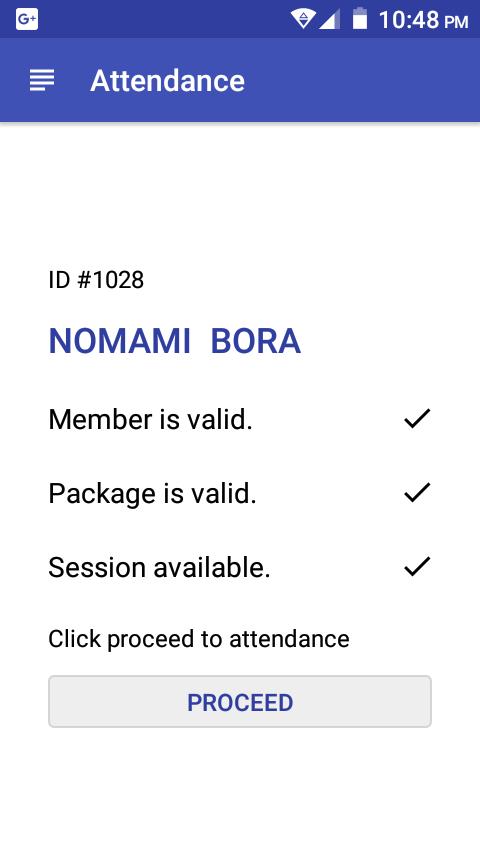Viewport: 480px width, 854px height.
Task: Tap the Wi-Fi status icon
Action: coord(302,20)
